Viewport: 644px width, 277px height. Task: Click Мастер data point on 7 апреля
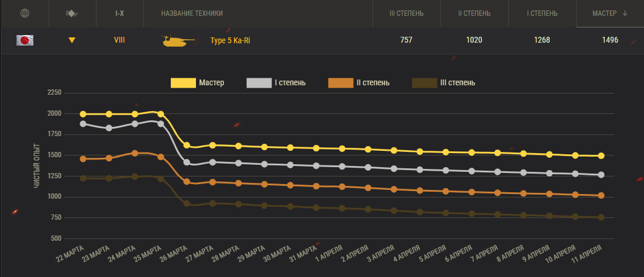click(x=497, y=153)
